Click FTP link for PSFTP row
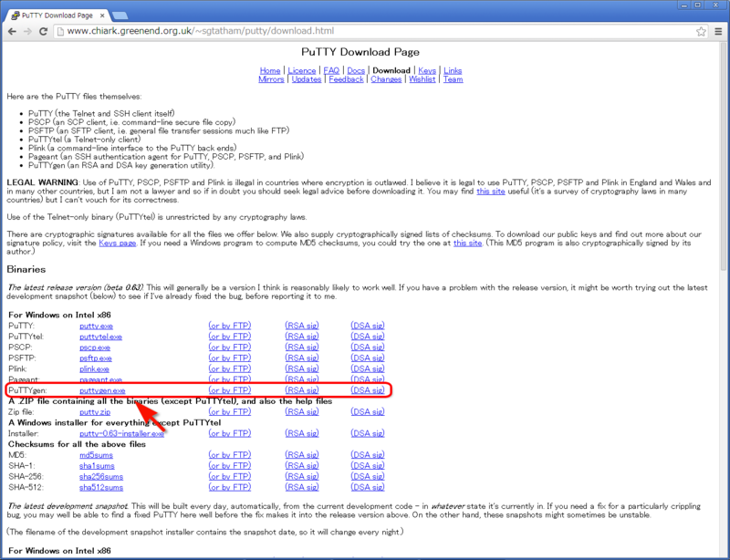Image resolution: width=730 pixels, height=560 pixels. point(230,358)
